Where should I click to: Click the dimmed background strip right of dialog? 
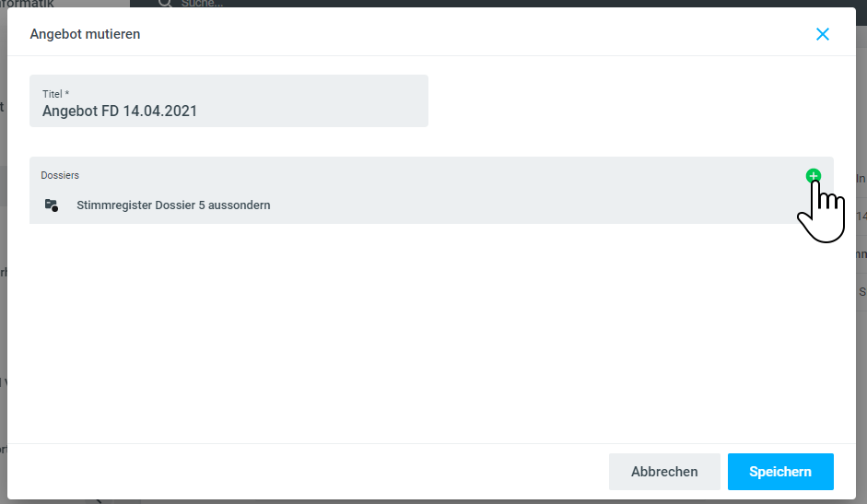click(x=861, y=369)
